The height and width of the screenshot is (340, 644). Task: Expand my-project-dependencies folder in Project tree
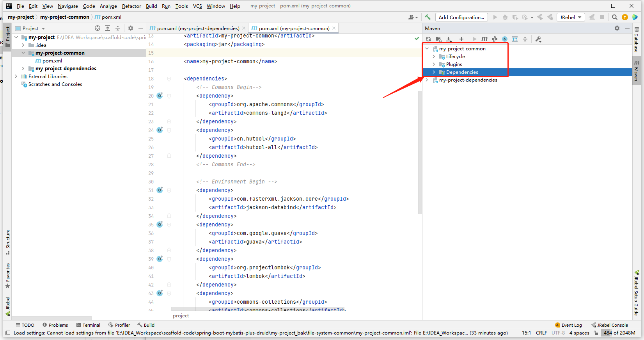click(23, 69)
